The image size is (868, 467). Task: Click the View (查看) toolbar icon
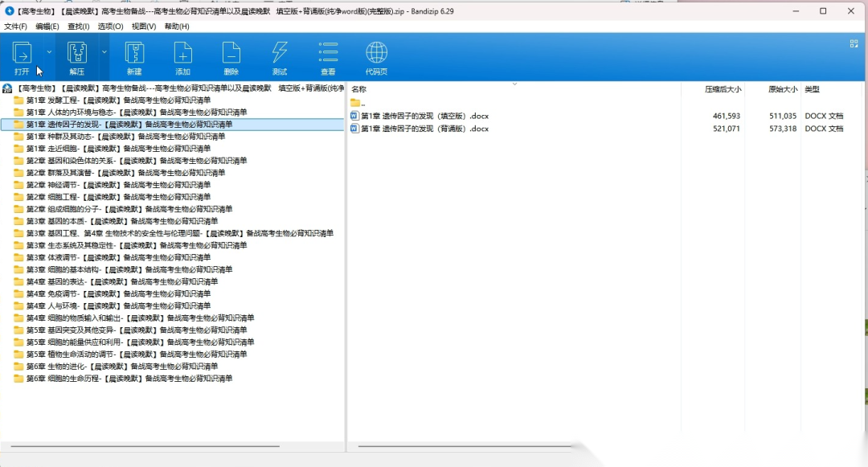pyautogui.click(x=328, y=54)
